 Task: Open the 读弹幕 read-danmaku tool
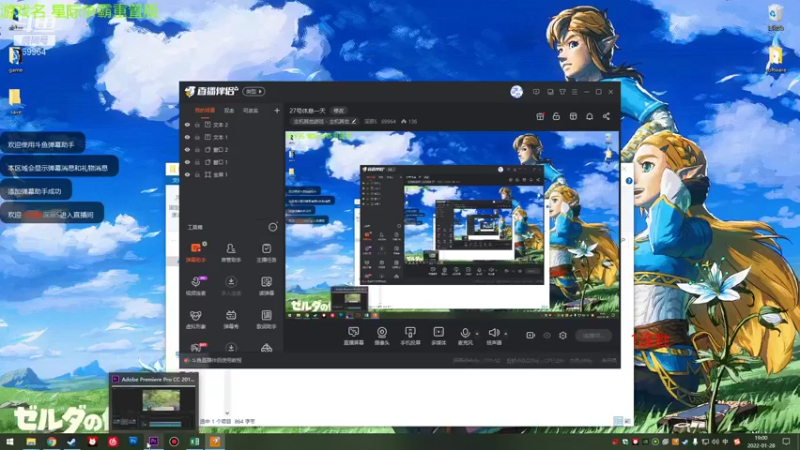coord(266,286)
